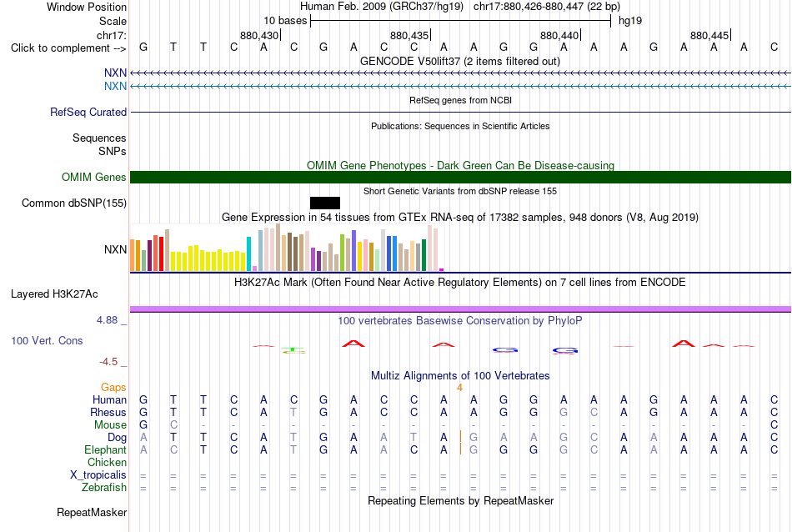Select the Human alignment row label

click(x=109, y=399)
